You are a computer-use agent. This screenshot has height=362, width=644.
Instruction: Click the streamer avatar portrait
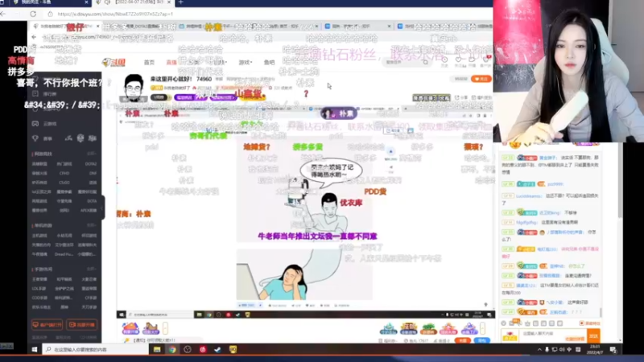tap(134, 87)
